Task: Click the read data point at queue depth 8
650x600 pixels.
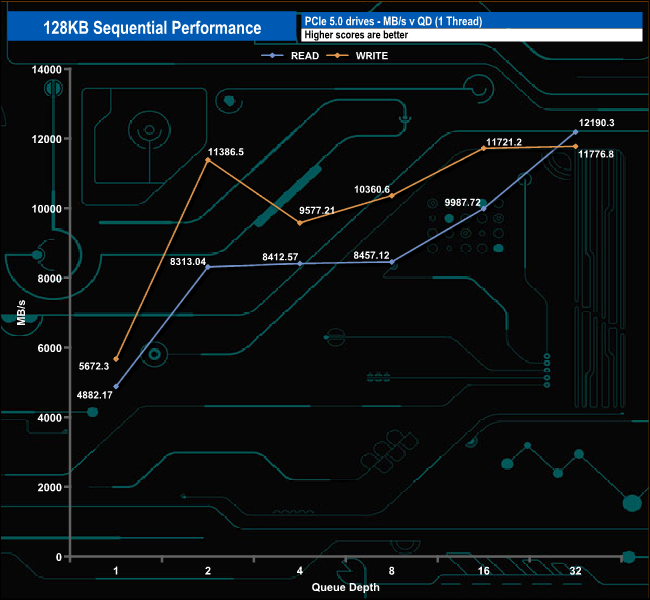Action: 392,262
